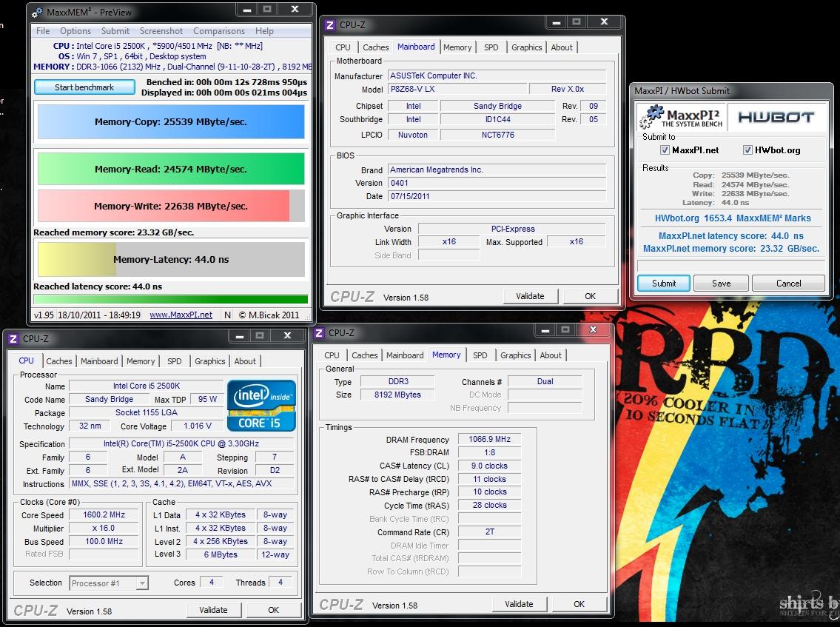Click the LPCIO NCT6776 field
The image size is (840, 627).
point(497,135)
